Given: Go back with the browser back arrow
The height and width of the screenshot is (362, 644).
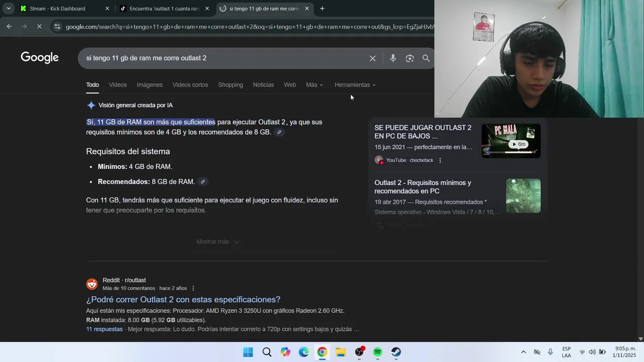Looking at the screenshot, I should pos(9,26).
